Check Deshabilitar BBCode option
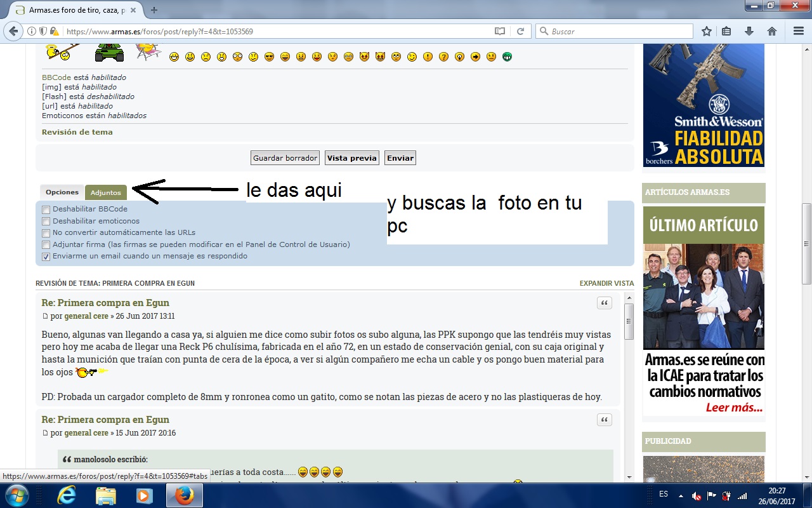The width and height of the screenshot is (812, 508). click(46, 210)
